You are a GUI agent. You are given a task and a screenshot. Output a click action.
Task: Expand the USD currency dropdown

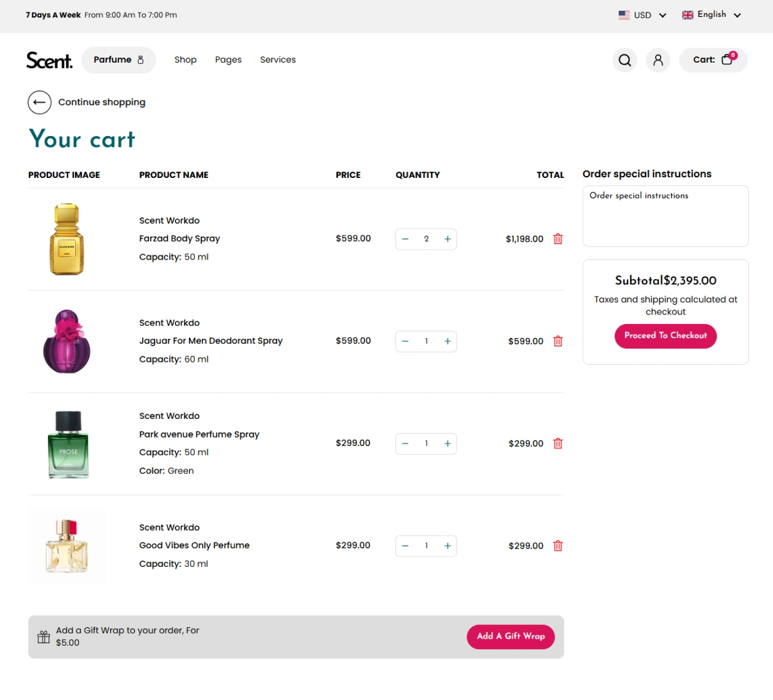coord(642,15)
